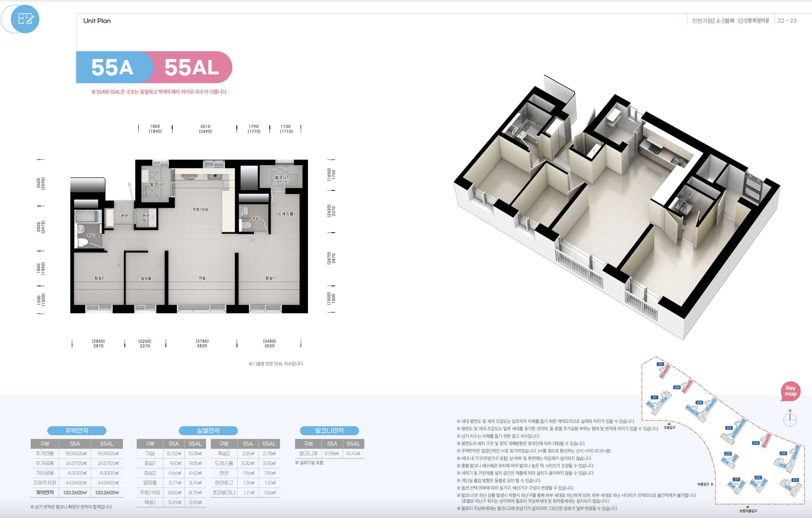
Task: Click building 210 marker on key map
Action: click(x=660, y=364)
